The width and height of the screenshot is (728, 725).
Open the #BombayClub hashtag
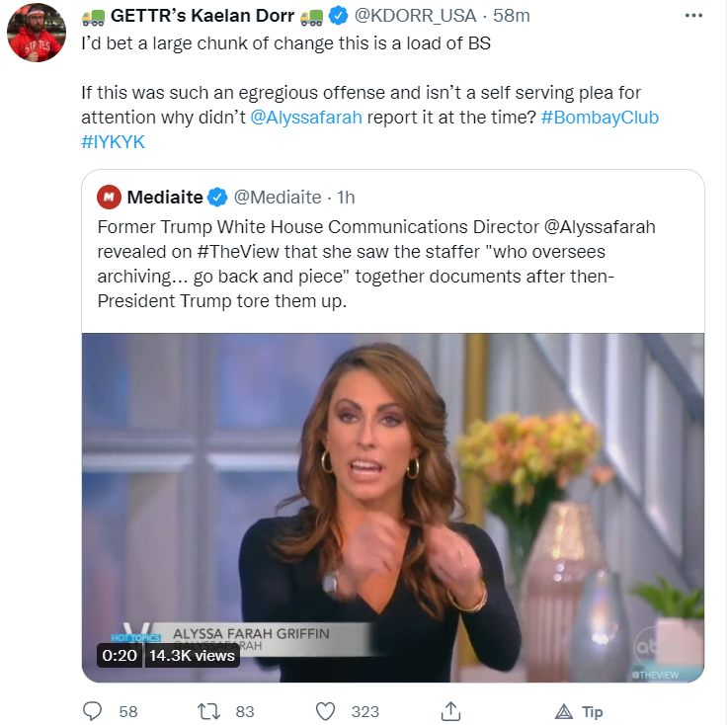pyautogui.click(x=600, y=117)
